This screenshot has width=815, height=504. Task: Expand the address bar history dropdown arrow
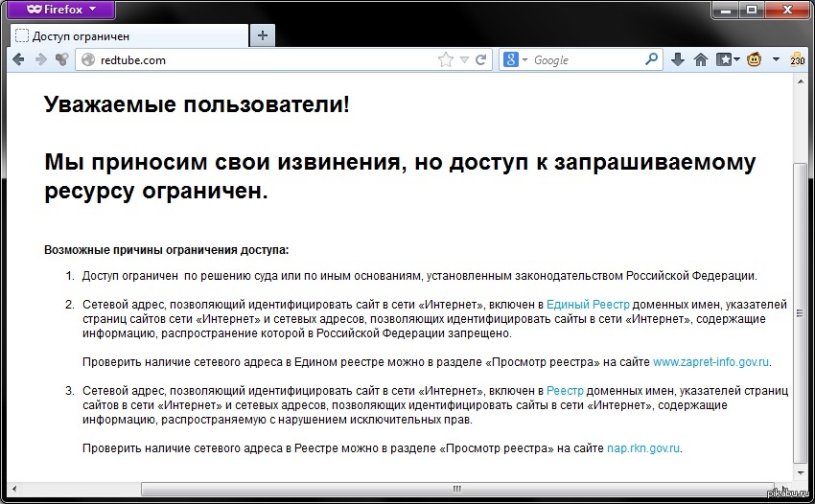coord(464,59)
